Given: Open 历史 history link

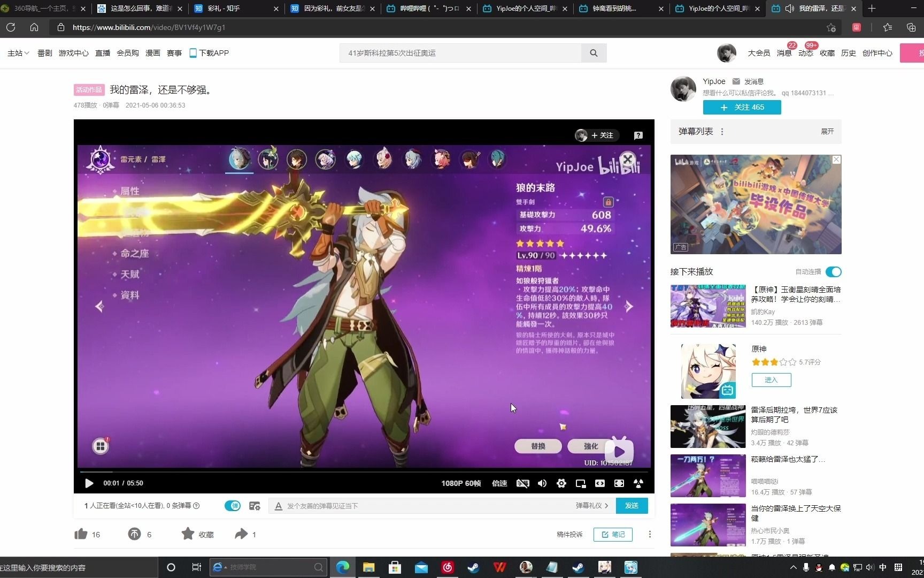Looking at the screenshot, I should (x=849, y=53).
